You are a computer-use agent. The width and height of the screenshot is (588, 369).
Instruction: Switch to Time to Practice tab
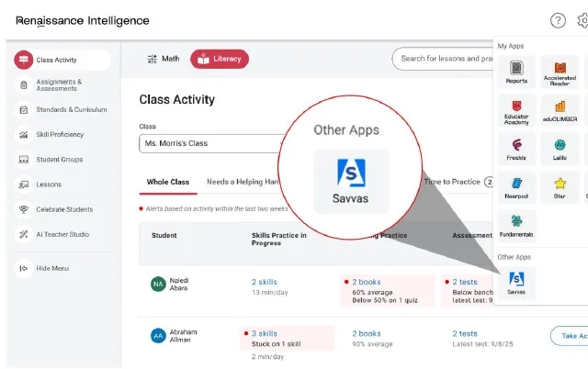tap(458, 182)
